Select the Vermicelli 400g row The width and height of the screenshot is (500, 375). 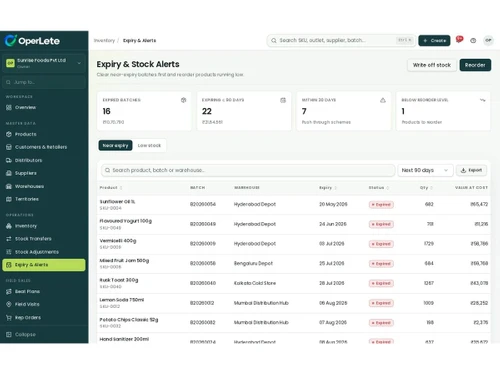pos(294,244)
